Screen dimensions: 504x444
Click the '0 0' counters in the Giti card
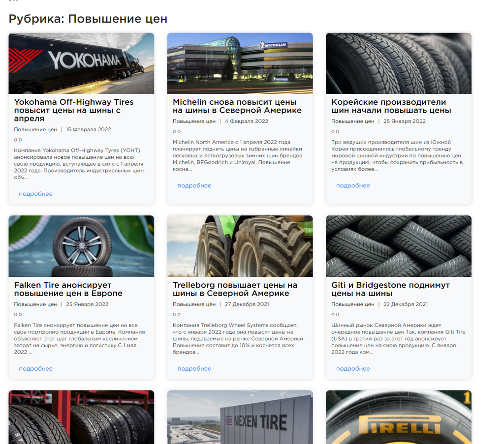[335, 315]
